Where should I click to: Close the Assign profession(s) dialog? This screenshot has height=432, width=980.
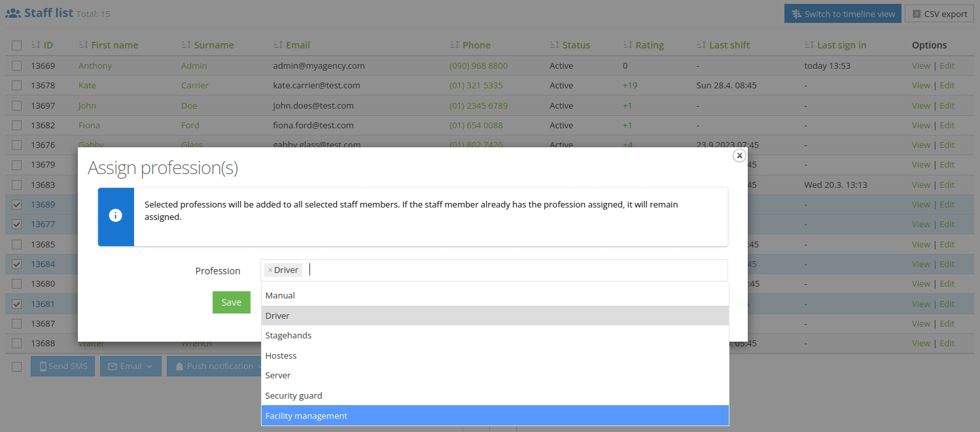pos(739,156)
